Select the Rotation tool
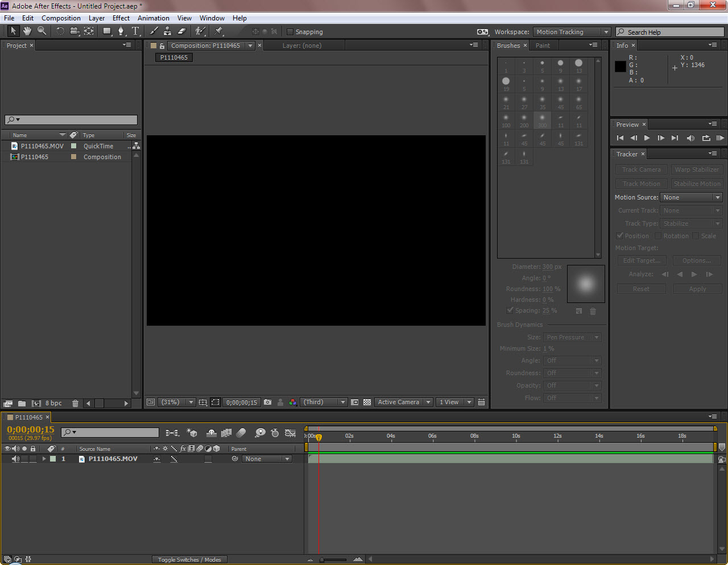The image size is (728, 565). coord(60,31)
